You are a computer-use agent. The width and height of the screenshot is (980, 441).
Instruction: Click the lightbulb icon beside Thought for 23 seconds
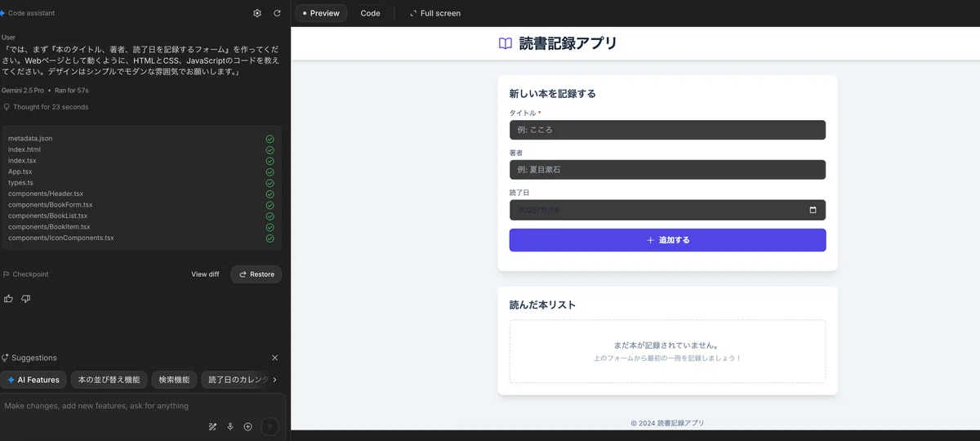[7, 107]
